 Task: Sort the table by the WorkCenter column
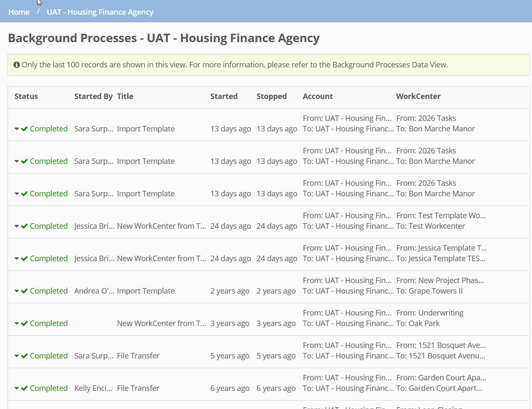tap(418, 96)
